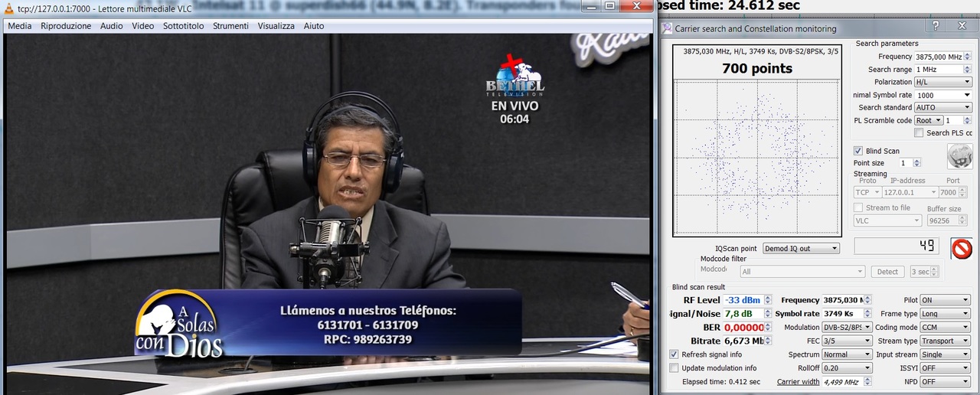This screenshot has height=395, width=980.
Task: Toggle the Blind Scan checkbox
Action: tap(858, 151)
